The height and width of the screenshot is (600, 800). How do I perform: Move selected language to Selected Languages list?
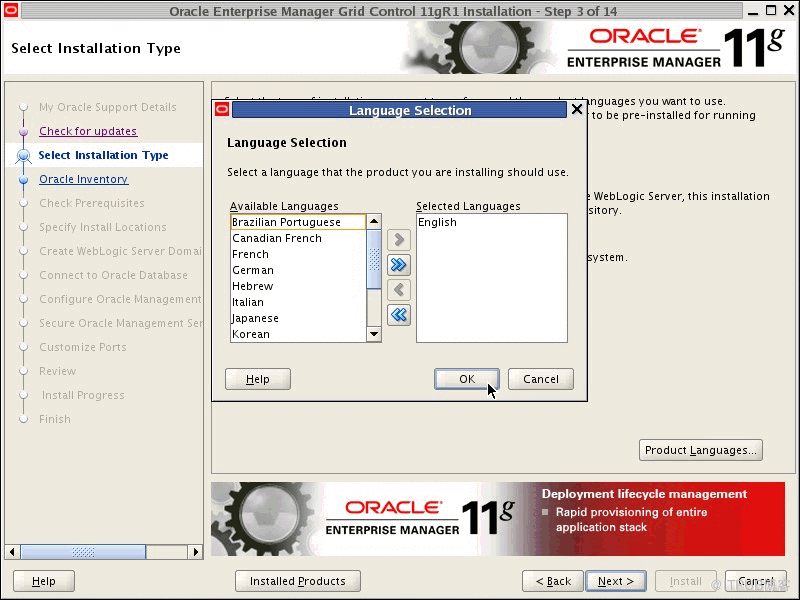click(x=398, y=240)
